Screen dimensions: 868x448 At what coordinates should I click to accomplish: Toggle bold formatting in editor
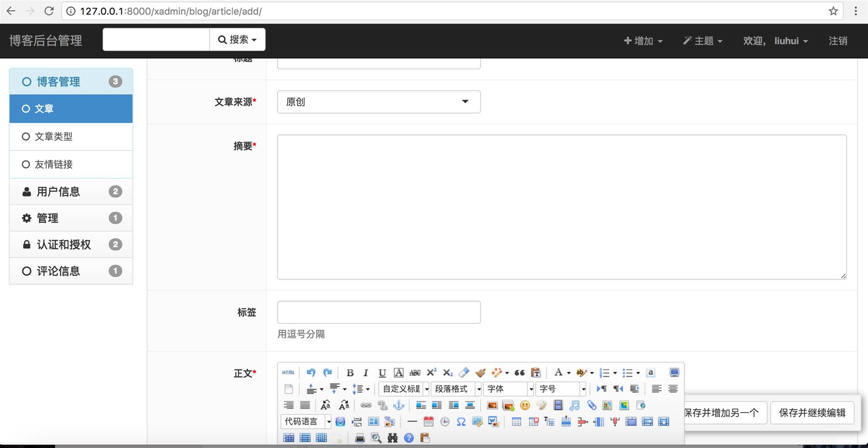(350, 372)
